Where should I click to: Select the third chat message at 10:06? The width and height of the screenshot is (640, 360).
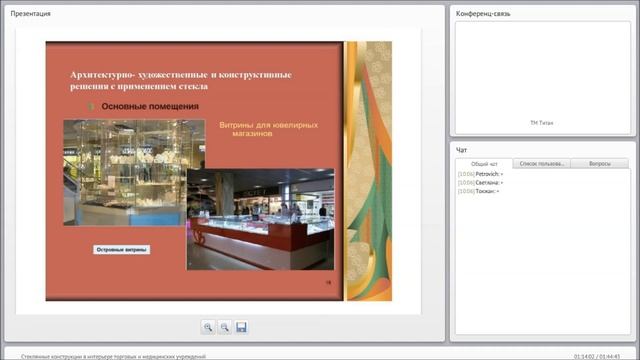478,191
